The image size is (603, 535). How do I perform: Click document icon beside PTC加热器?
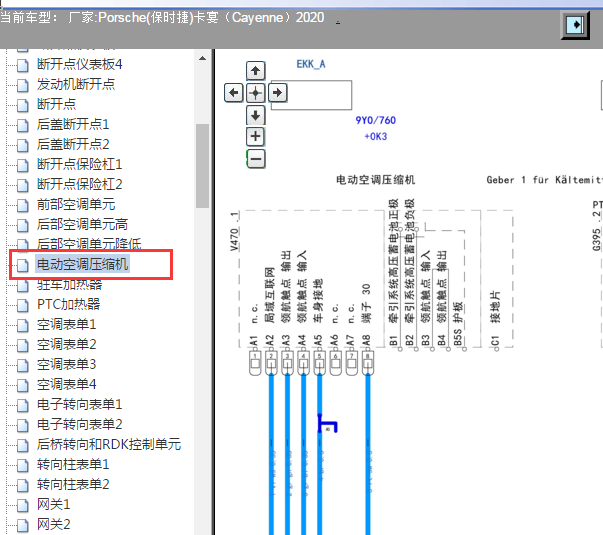(x=23, y=305)
